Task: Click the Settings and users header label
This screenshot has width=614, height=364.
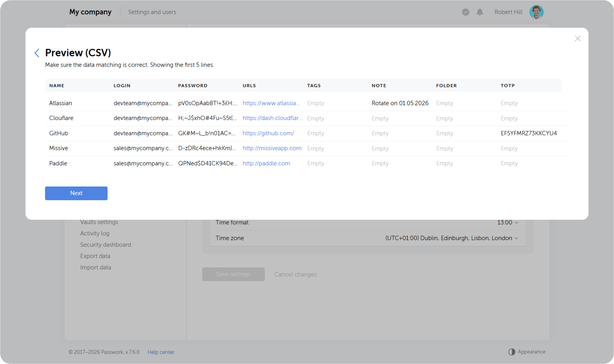Action: tap(152, 12)
